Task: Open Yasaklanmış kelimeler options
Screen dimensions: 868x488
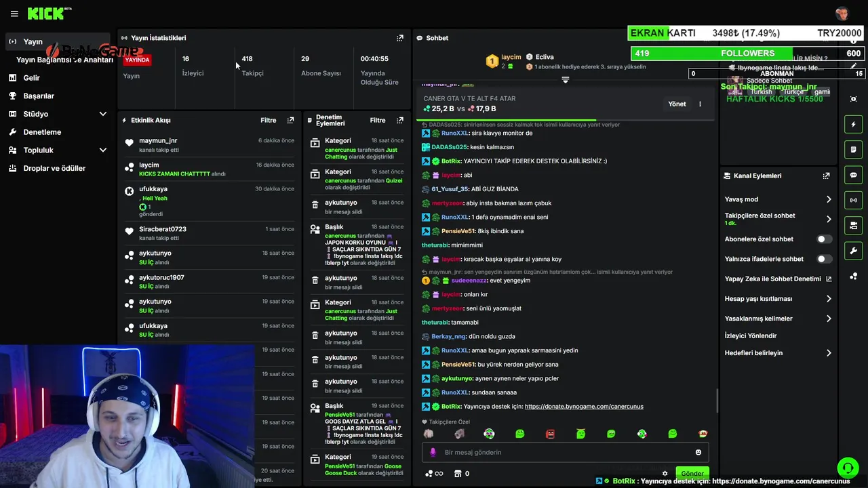Action: coord(778,319)
